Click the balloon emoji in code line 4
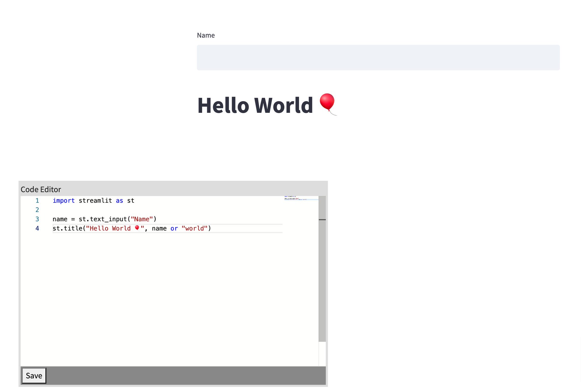The height and width of the screenshot is (392, 581). coord(137,228)
